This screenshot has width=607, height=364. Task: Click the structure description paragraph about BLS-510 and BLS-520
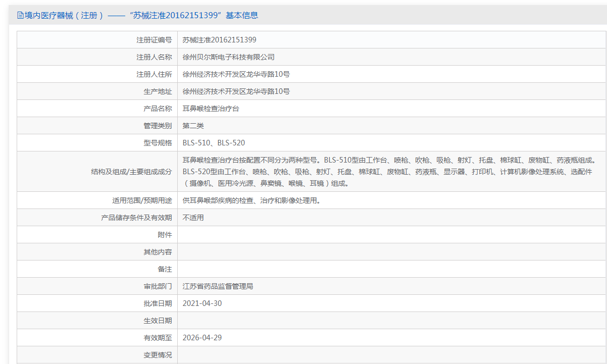389,172
